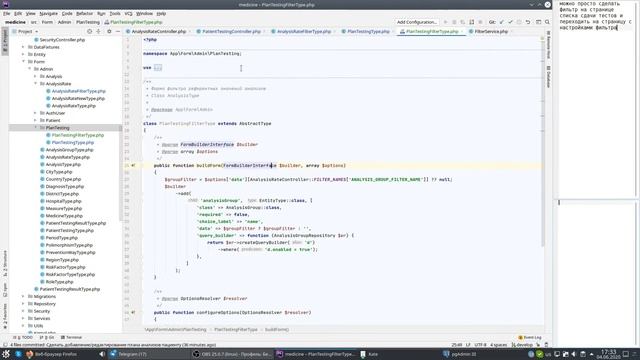Screen dimensions: 640x360
Task: Select SecurityController.php in project tree
Action: tap(60, 40)
